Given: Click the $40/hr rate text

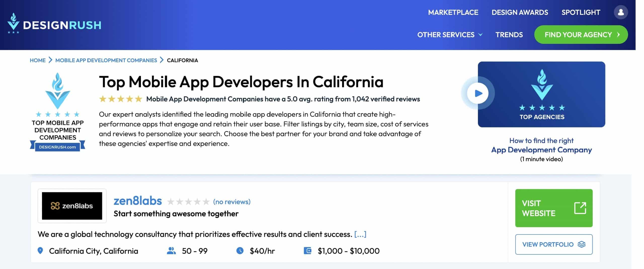Looking at the screenshot, I should click(262, 251).
